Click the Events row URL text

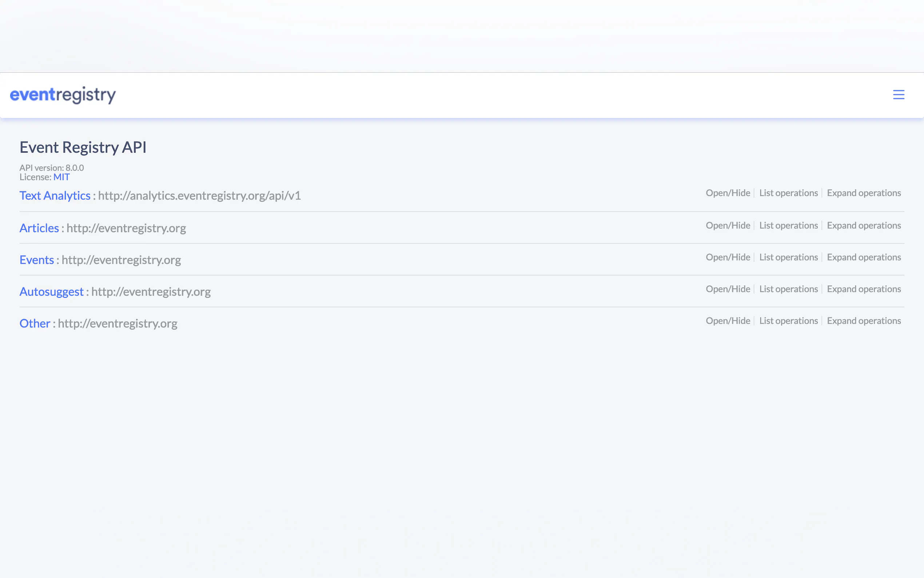click(x=121, y=260)
